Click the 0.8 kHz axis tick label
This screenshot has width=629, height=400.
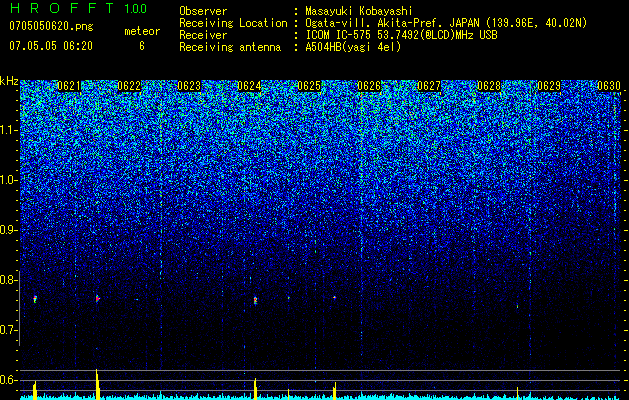pyautogui.click(x=9, y=280)
